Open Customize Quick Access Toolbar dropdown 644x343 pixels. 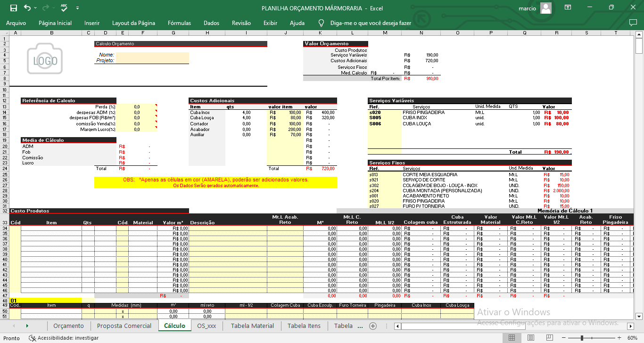(77, 8)
